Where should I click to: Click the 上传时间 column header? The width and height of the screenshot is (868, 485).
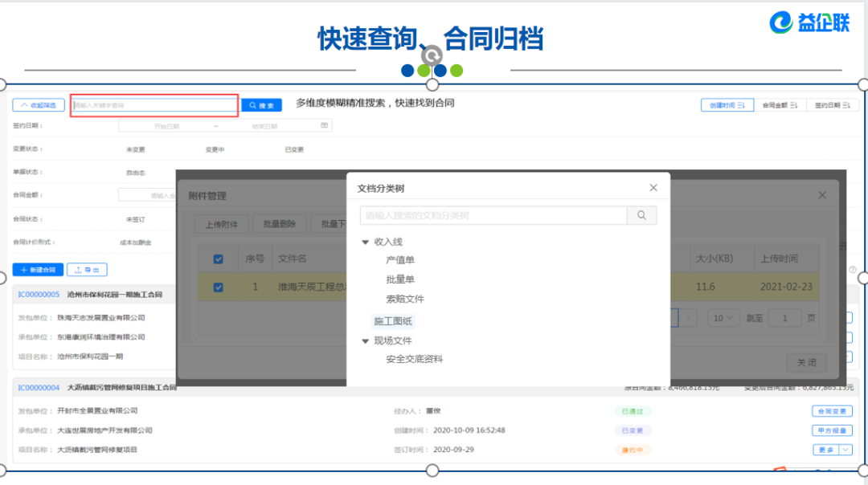[779, 259]
